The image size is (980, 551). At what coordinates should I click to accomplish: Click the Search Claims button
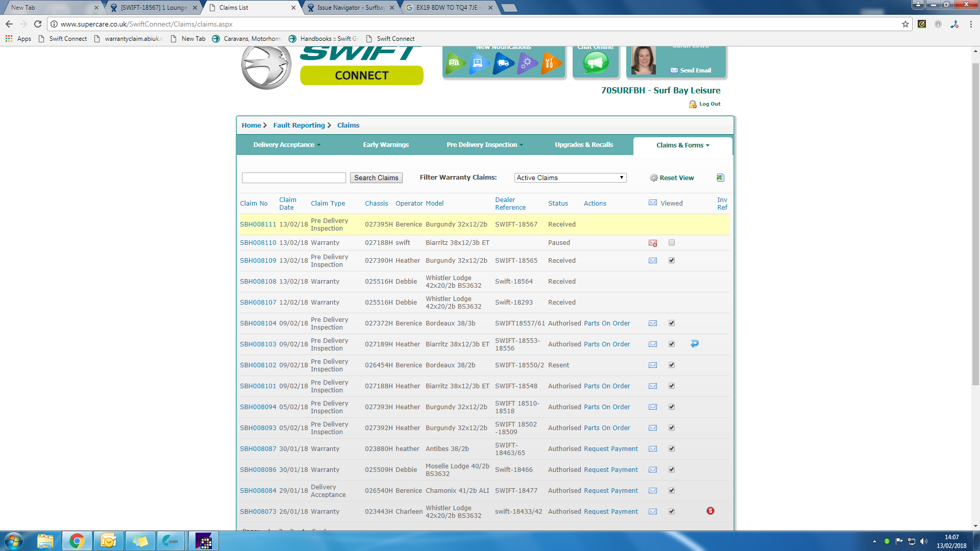click(376, 178)
